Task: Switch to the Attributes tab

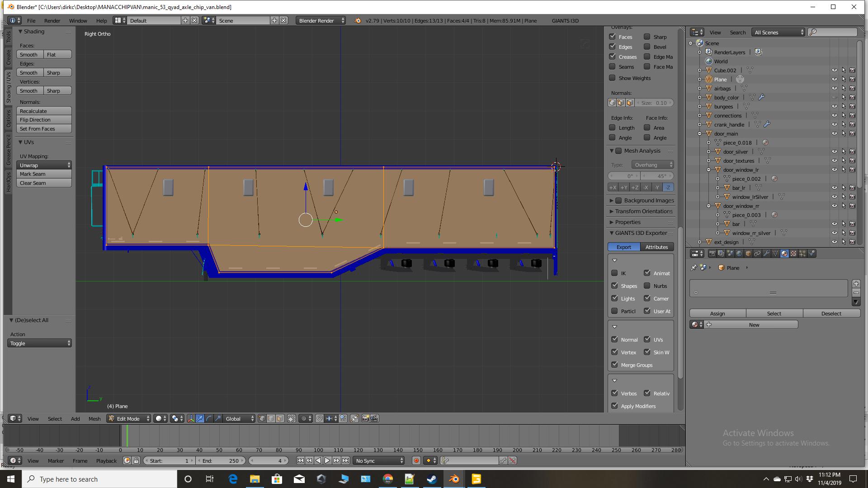Action: click(656, 247)
